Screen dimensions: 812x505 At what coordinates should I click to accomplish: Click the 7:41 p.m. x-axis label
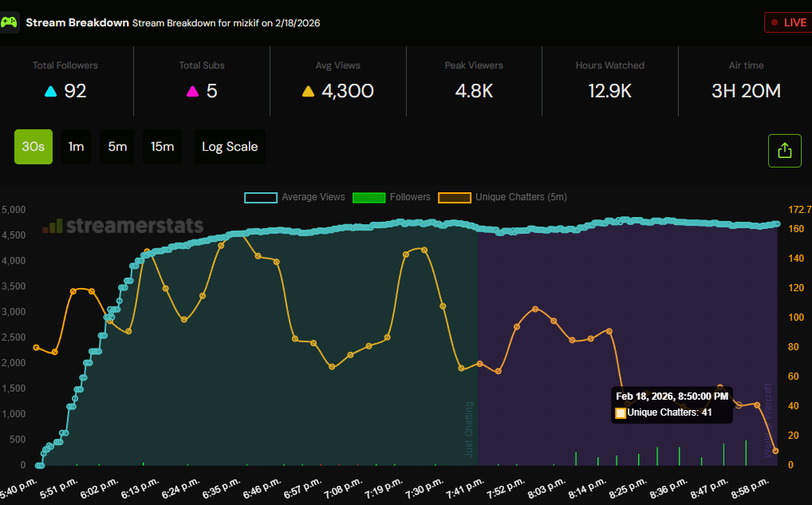pos(464,488)
